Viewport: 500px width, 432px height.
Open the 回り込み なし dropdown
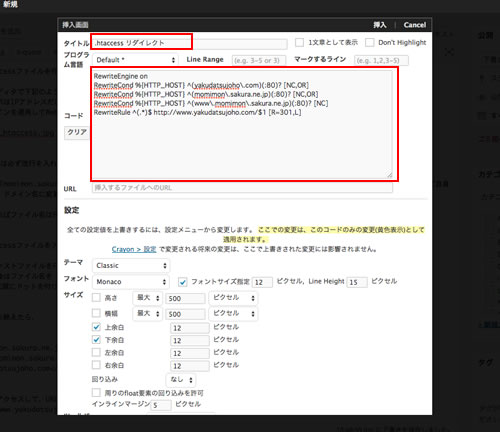click(x=181, y=380)
